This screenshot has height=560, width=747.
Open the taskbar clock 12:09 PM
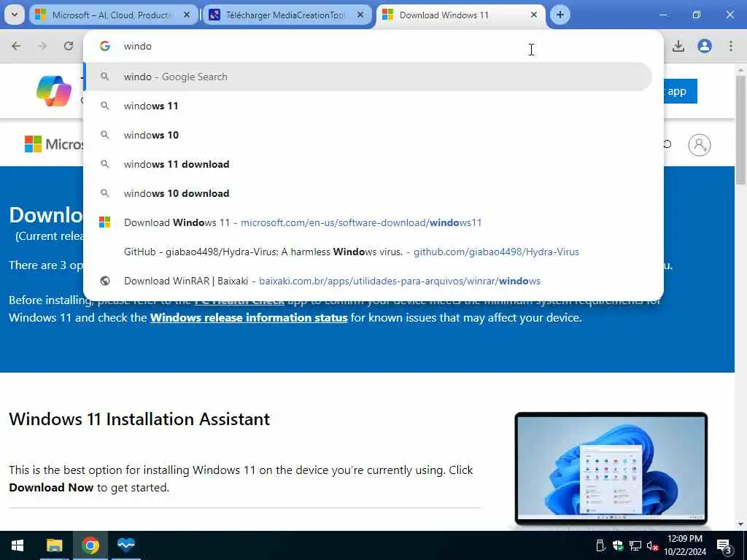[x=685, y=545]
